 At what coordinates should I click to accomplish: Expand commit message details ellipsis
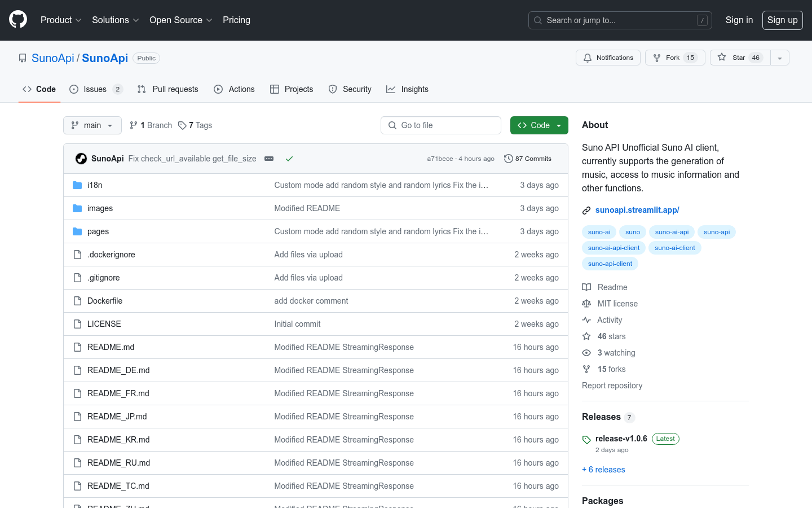pyautogui.click(x=269, y=159)
